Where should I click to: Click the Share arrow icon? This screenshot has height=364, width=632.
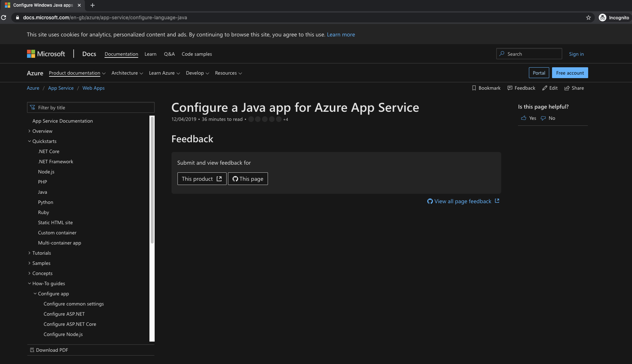(x=567, y=88)
